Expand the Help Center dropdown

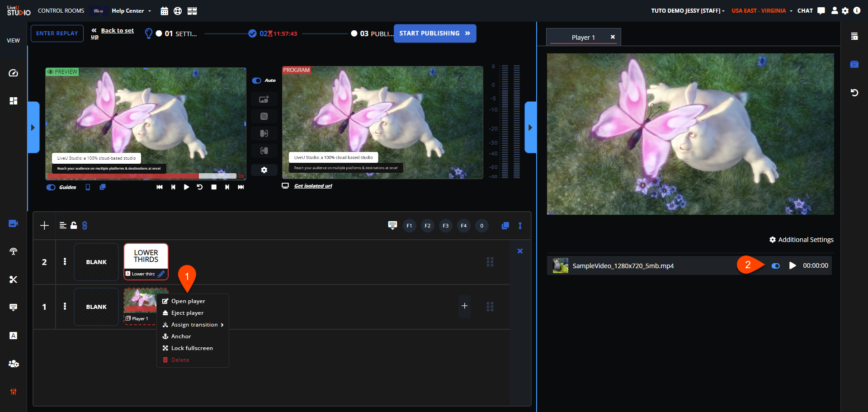(x=132, y=11)
